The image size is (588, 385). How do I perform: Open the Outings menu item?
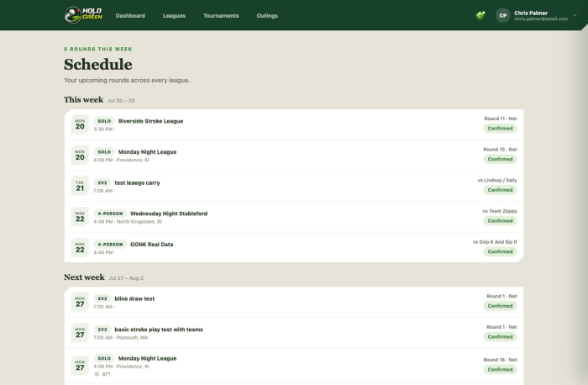267,16
